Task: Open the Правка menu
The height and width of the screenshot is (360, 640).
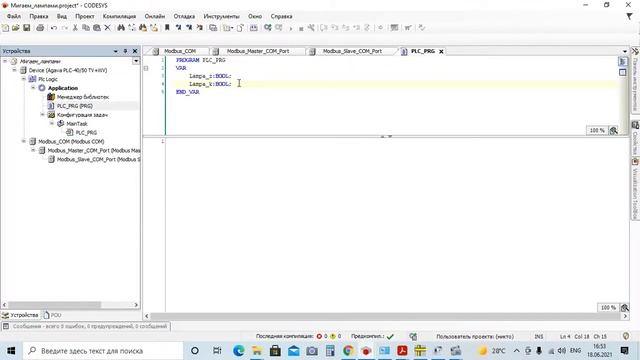Action: coord(39,16)
